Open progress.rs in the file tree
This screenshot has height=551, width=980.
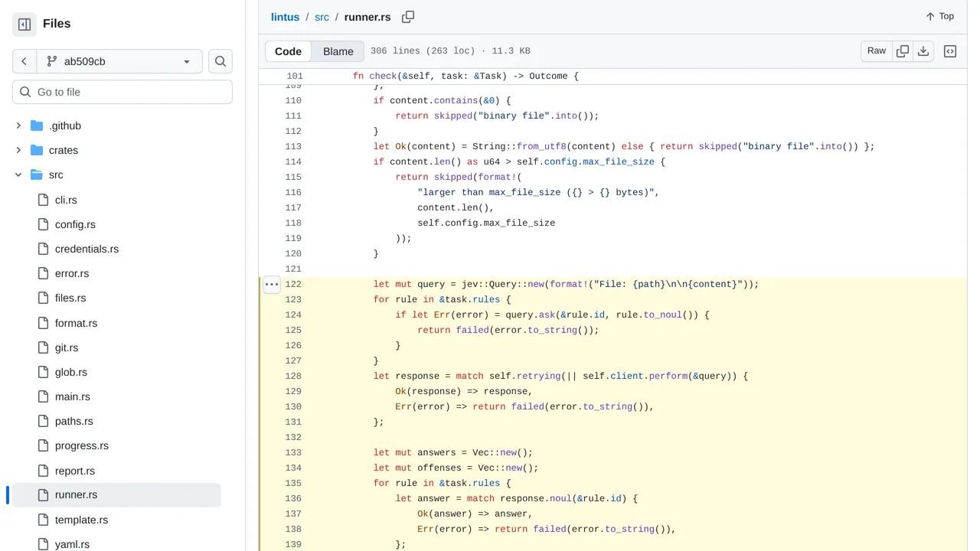82,445
